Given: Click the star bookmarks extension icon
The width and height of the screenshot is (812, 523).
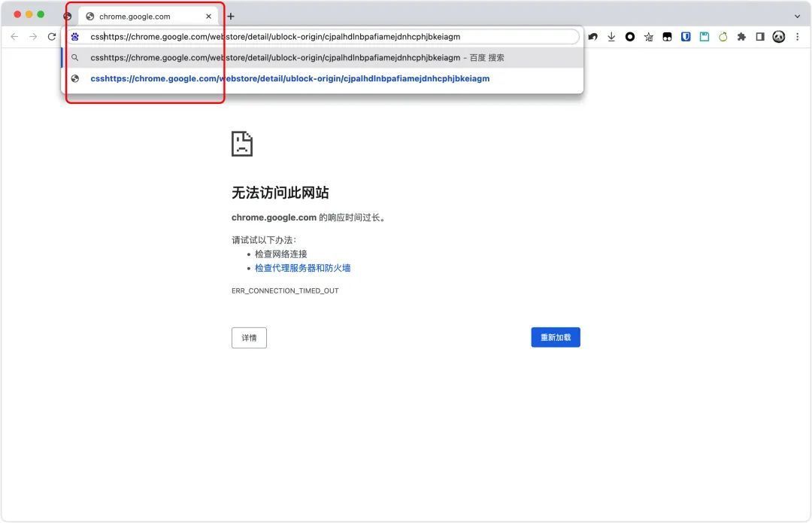Looking at the screenshot, I should [649, 37].
